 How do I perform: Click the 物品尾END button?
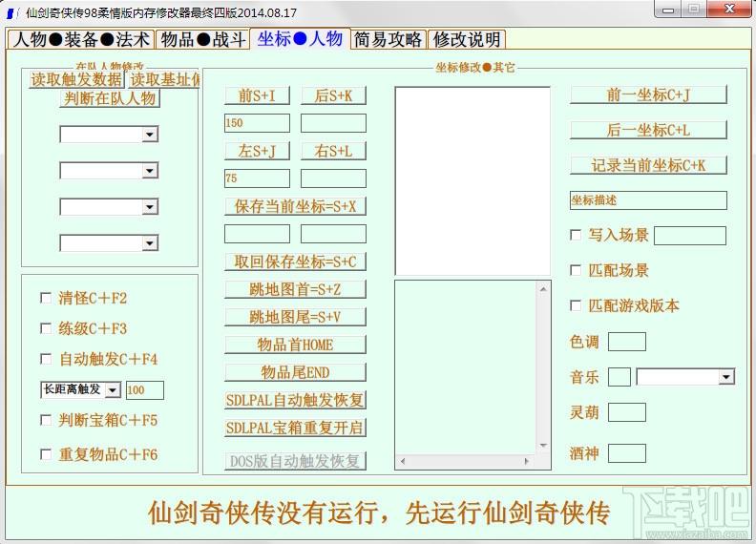tap(295, 372)
